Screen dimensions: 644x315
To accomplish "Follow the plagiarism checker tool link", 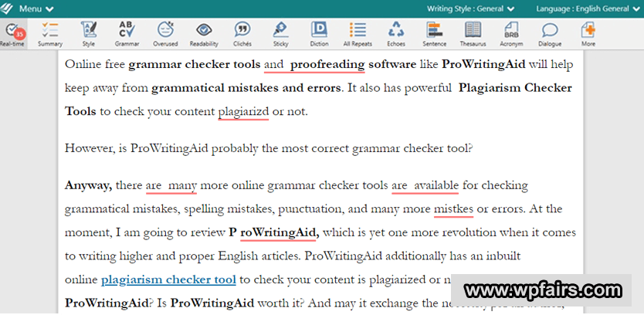I will pyautogui.click(x=168, y=280).
